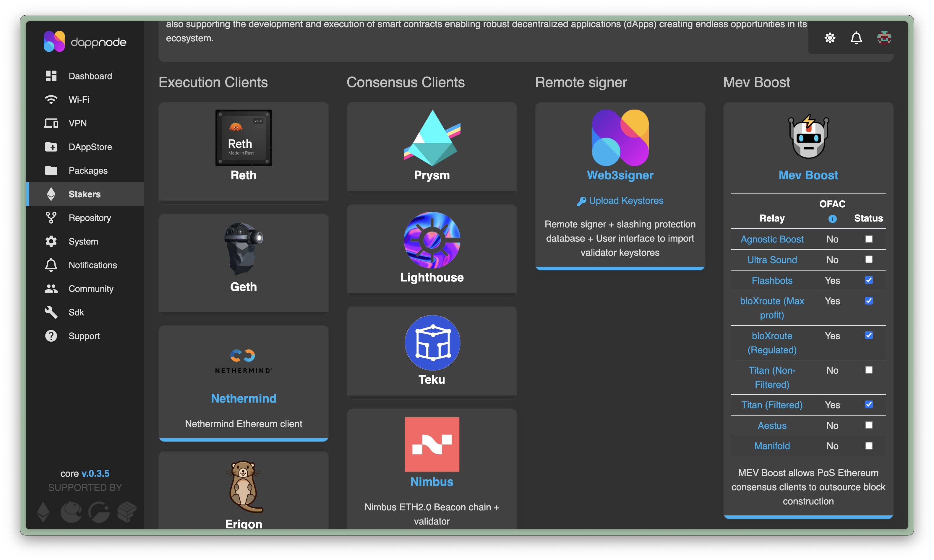Click the Packages folder icon

51,170
